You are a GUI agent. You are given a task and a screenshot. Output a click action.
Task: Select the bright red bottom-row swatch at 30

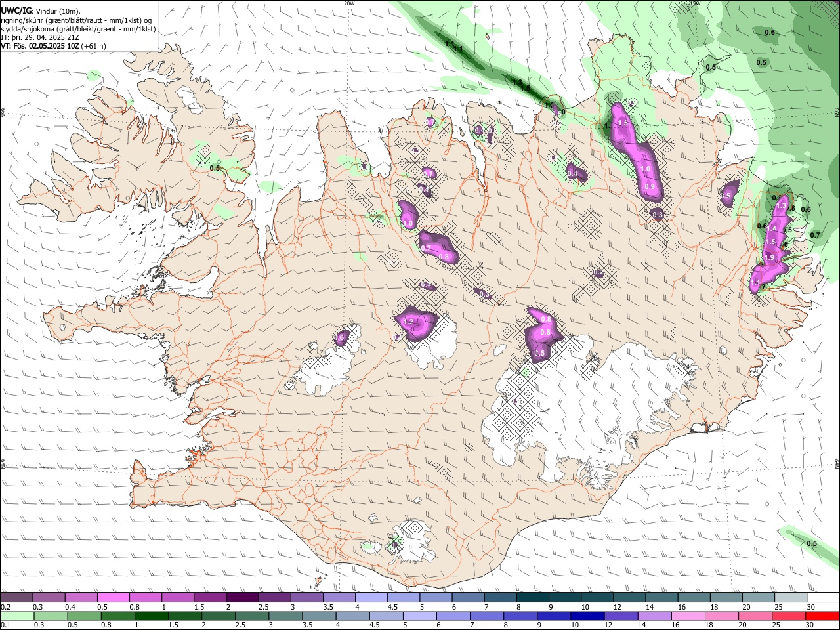(x=822, y=616)
